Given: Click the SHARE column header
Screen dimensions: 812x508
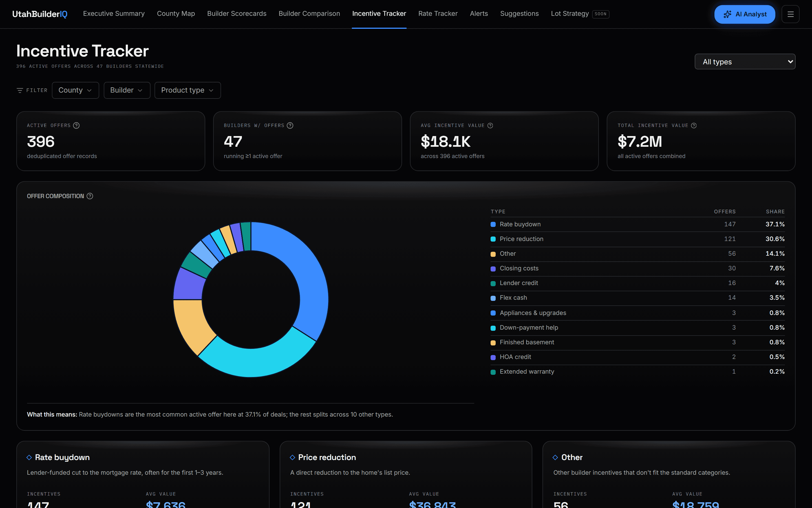Looking at the screenshot, I should pos(775,212).
